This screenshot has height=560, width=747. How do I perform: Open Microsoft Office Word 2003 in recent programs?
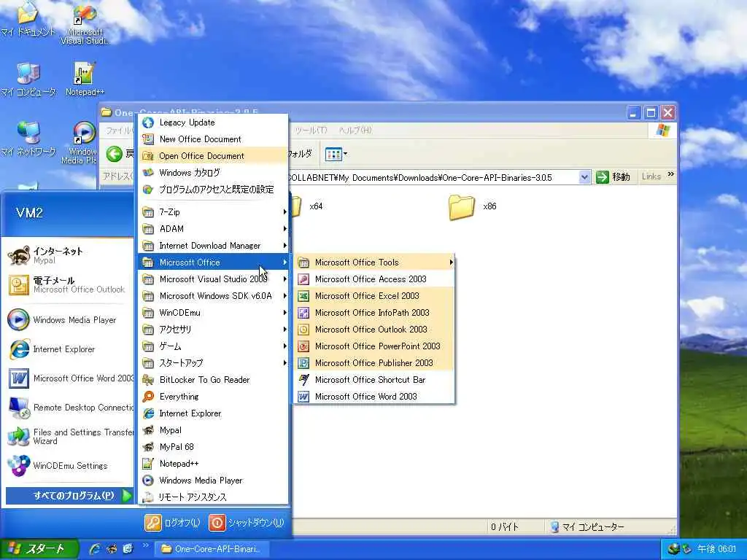click(69, 378)
